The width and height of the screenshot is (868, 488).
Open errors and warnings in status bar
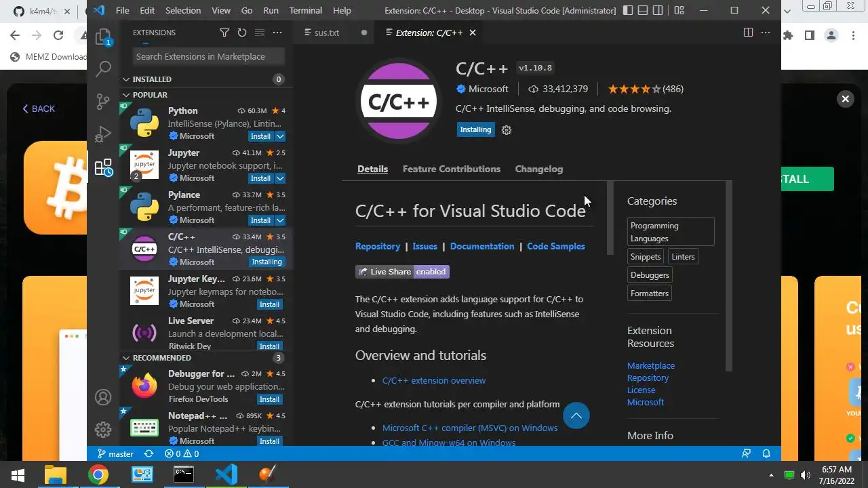tap(182, 453)
